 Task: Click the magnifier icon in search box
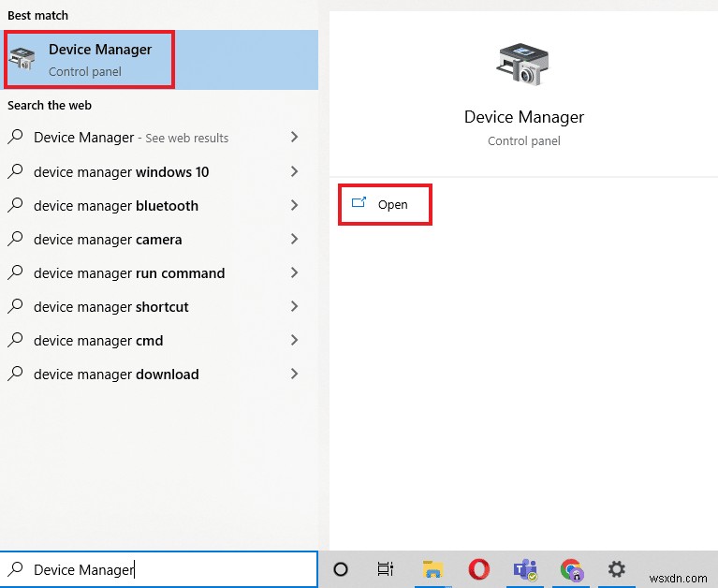16,569
